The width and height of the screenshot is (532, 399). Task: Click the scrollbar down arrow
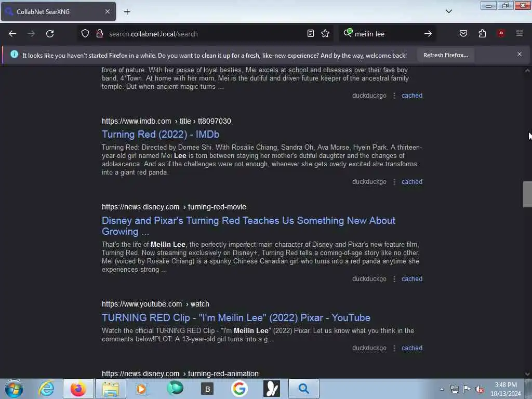(527, 374)
